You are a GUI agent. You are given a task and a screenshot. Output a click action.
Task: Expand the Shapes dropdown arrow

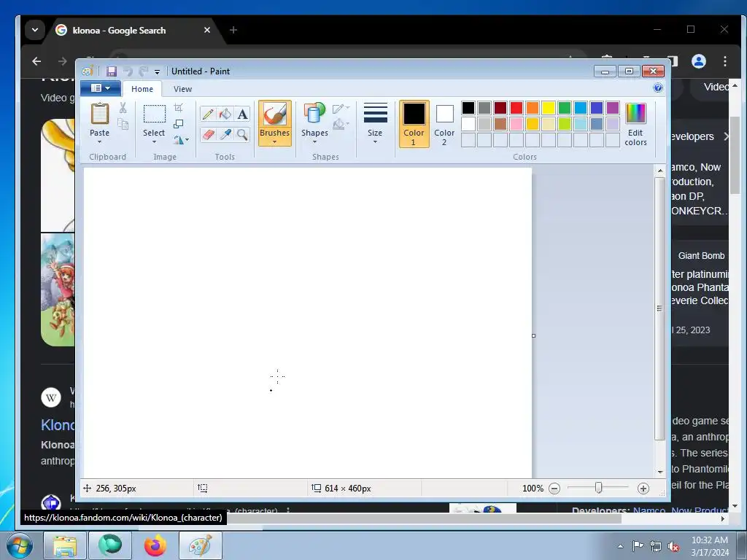click(314, 142)
